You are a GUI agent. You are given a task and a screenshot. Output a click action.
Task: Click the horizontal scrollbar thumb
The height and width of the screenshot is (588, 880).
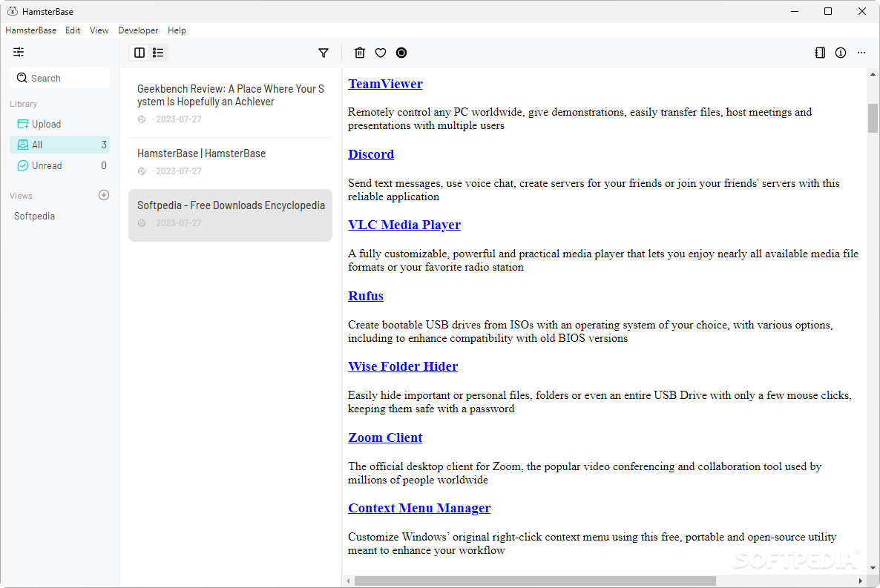tap(535, 581)
